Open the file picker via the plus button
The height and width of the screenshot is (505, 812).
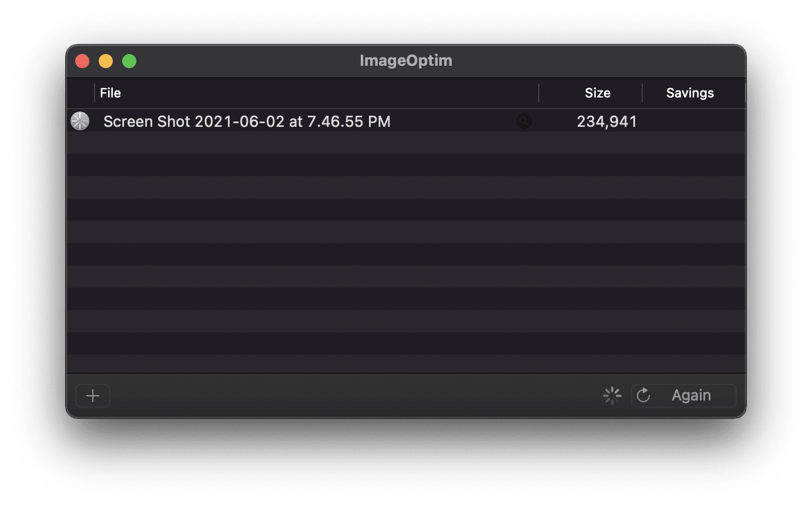coord(92,395)
